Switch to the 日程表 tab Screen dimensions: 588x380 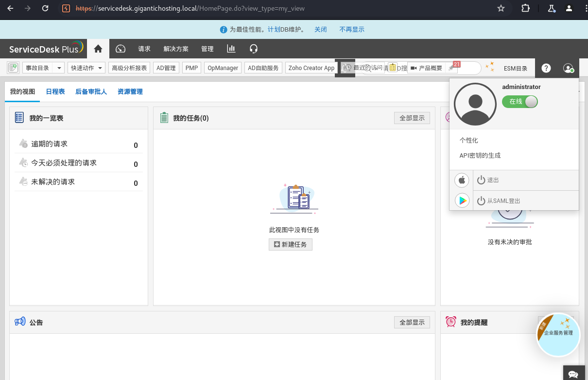tap(55, 91)
